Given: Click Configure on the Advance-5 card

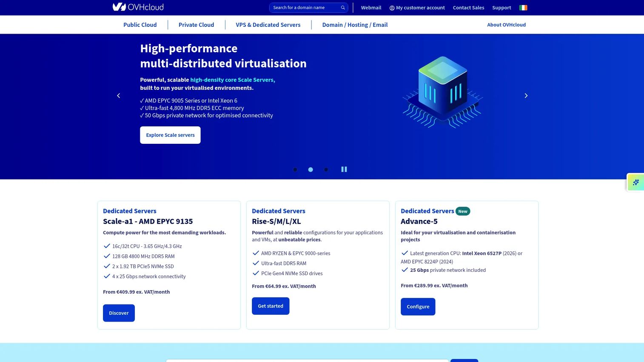Looking at the screenshot, I should coord(418,307).
